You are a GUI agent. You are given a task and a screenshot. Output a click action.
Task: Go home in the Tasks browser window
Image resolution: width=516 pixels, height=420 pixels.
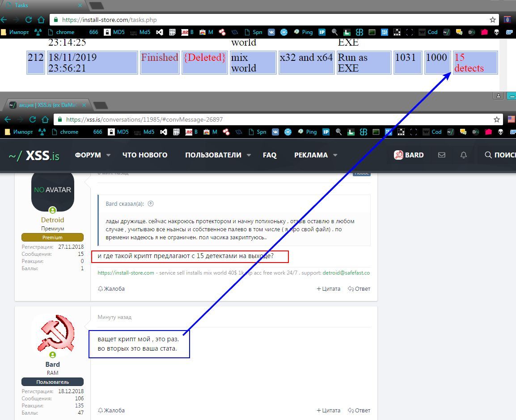point(41,20)
